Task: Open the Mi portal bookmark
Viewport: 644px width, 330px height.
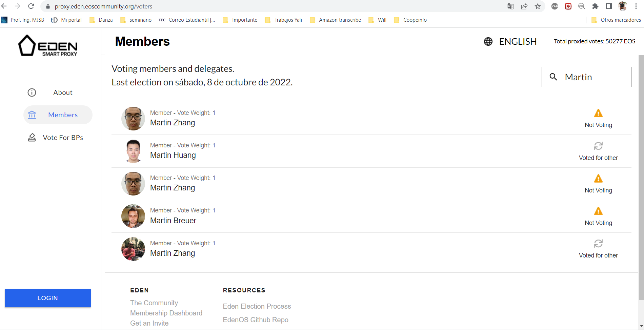Action: click(66, 20)
